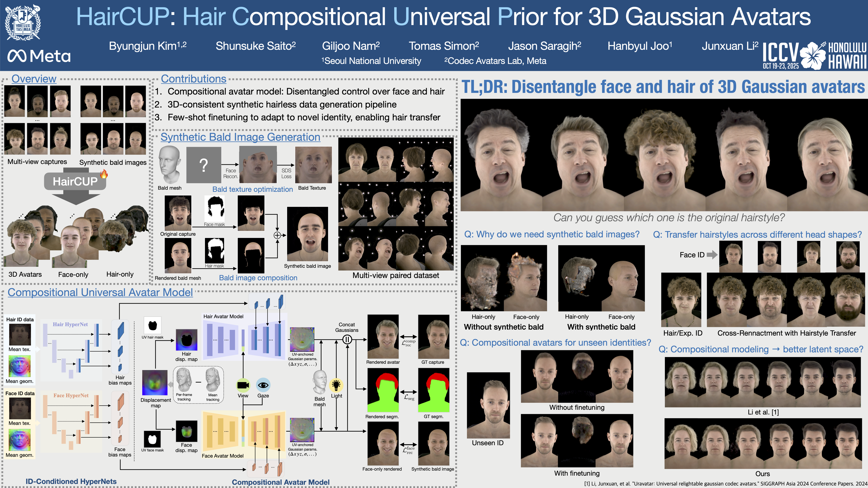
Task: Click the Meta logo
Action: (39, 56)
